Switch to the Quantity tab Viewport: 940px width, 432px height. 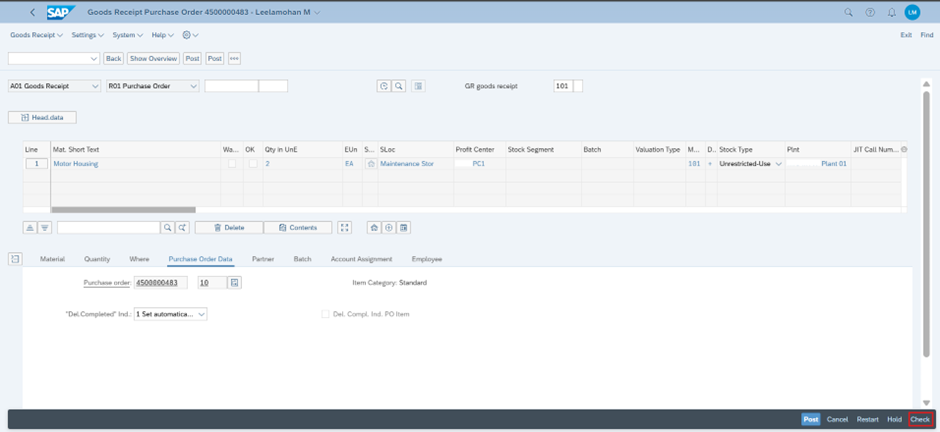click(97, 259)
